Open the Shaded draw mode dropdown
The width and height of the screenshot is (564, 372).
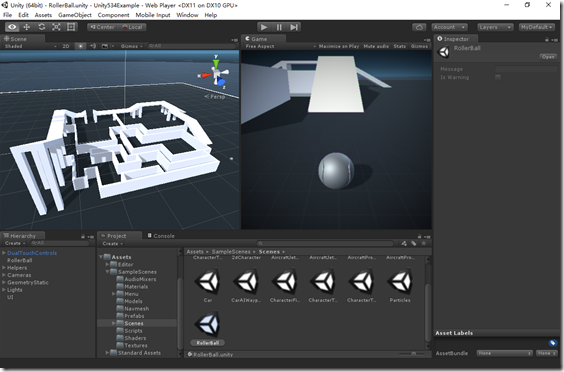click(x=30, y=46)
